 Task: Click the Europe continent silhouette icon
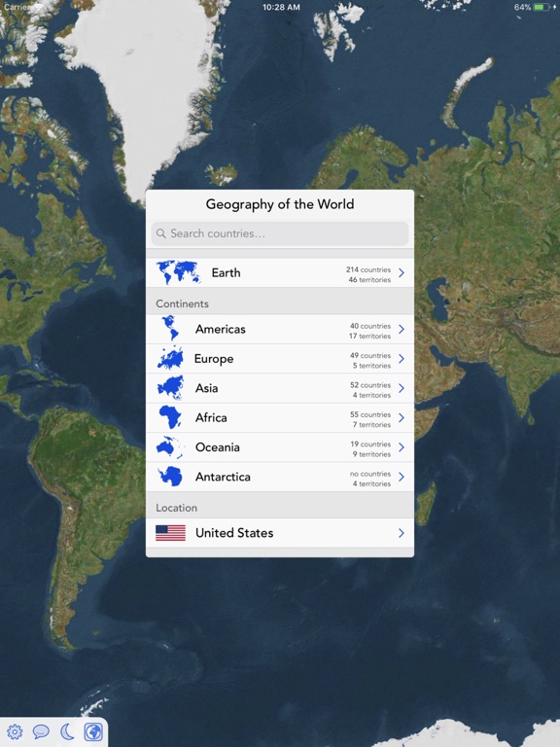[170, 358]
